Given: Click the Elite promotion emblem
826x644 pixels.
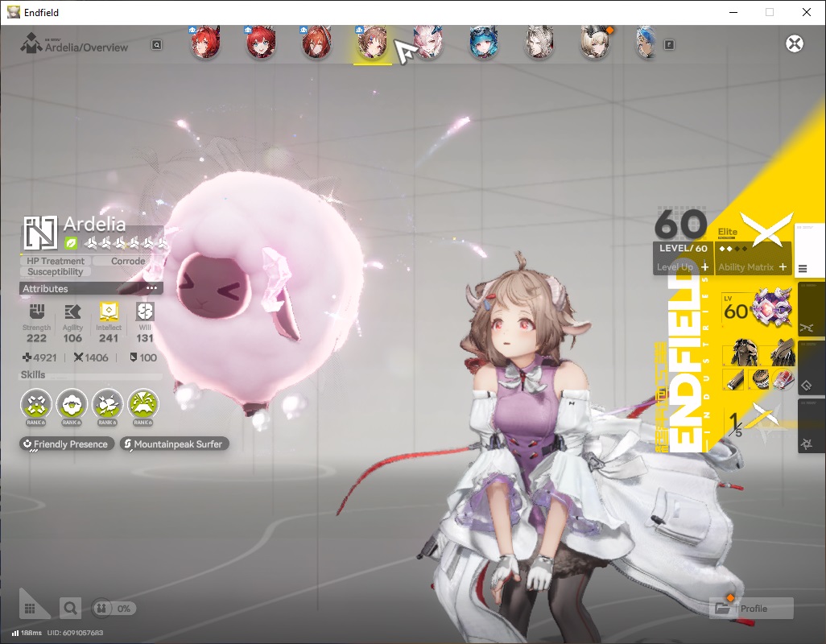Looking at the screenshot, I should click(766, 229).
